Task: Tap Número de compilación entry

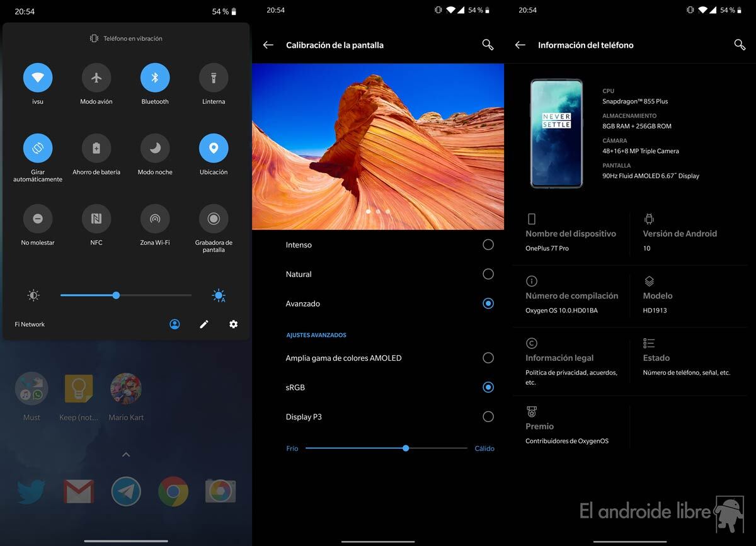Action: (x=571, y=295)
